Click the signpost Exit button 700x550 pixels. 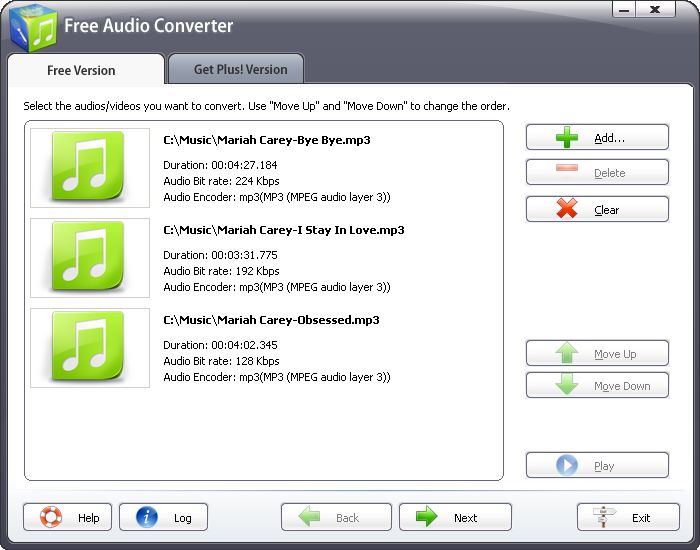629,517
